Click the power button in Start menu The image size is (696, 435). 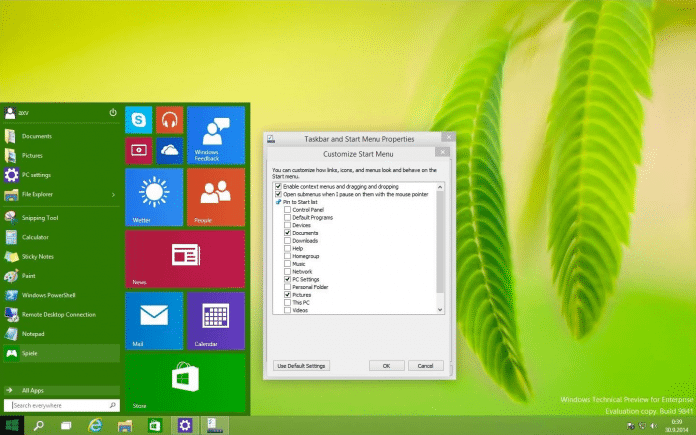coord(113,113)
